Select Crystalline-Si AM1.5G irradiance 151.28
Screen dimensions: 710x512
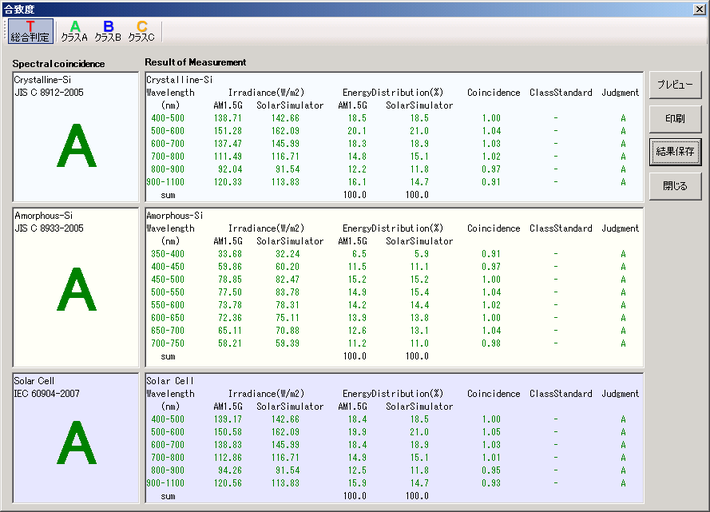(228, 131)
